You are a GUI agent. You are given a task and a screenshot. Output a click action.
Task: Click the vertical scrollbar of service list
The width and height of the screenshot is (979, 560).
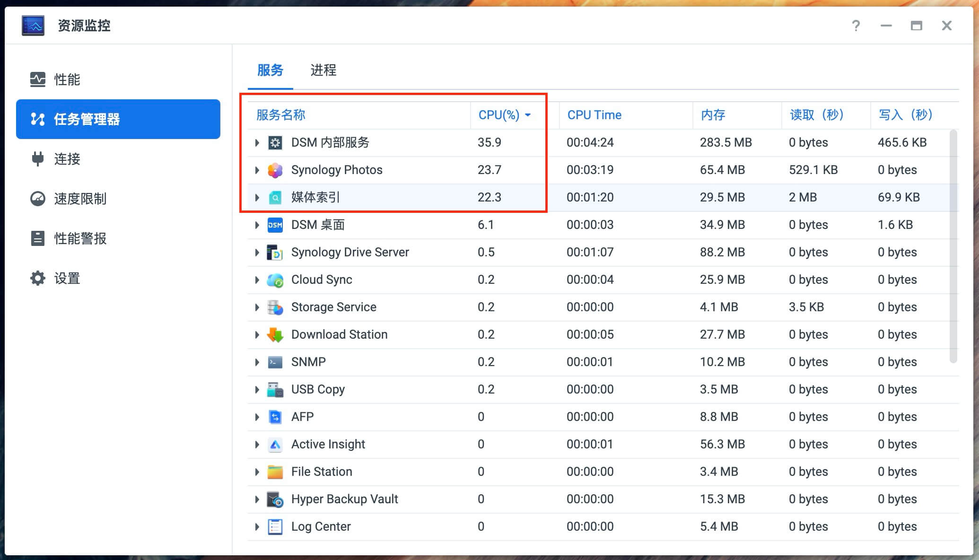coord(953,246)
